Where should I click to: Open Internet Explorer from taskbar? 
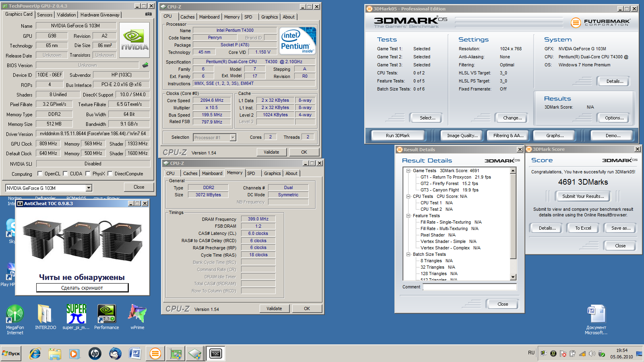[35, 354]
